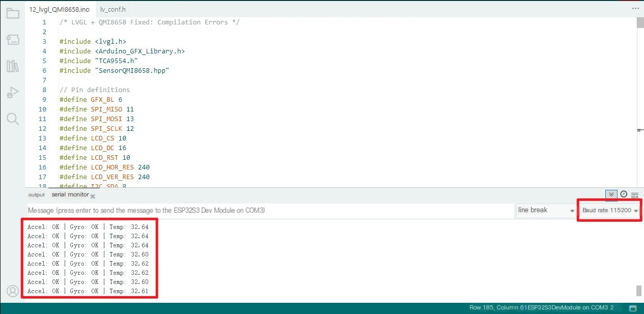Open the line break dropdown
Screen dimensions: 644x314
pos(545,210)
